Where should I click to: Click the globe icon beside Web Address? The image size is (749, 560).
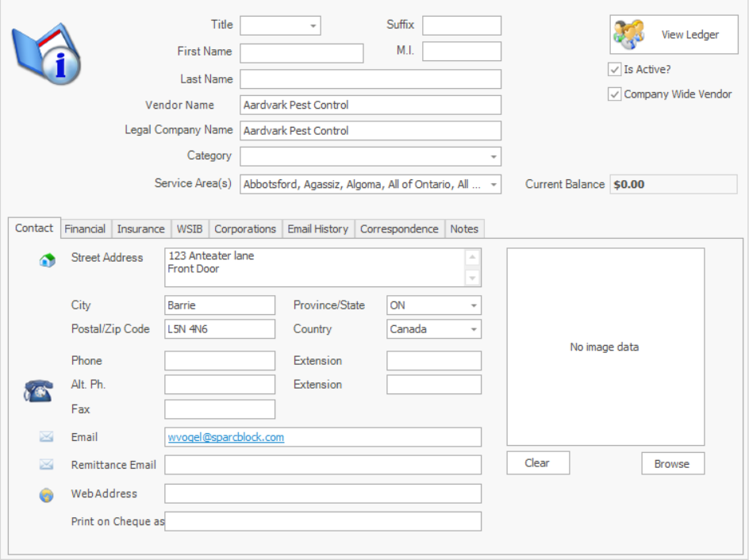coord(46,495)
